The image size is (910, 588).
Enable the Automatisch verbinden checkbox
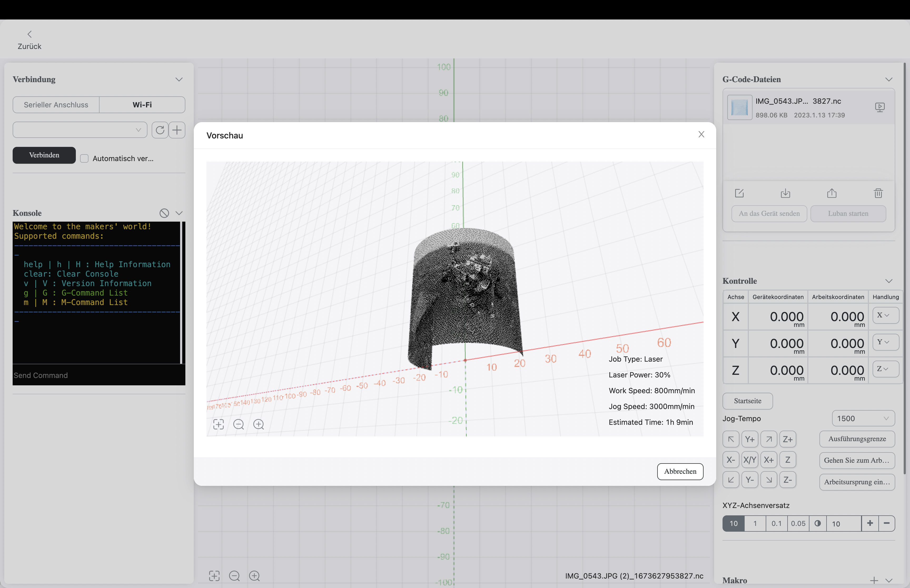click(85, 158)
